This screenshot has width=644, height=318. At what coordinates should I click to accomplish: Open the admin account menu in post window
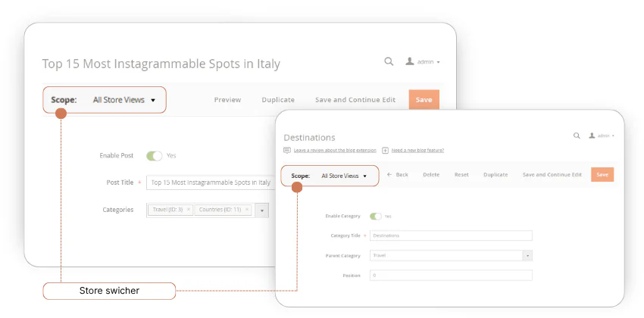point(428,62)
